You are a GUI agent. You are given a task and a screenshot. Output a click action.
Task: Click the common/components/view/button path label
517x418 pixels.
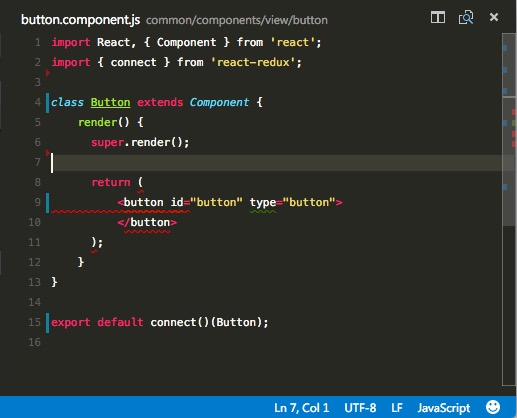click(x=237, y=20)
